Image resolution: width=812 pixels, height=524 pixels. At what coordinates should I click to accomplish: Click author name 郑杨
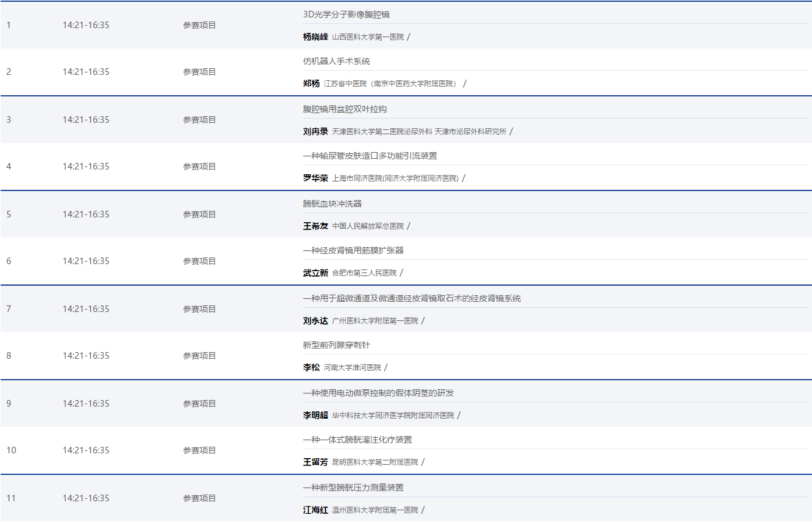tap(311, 83)
